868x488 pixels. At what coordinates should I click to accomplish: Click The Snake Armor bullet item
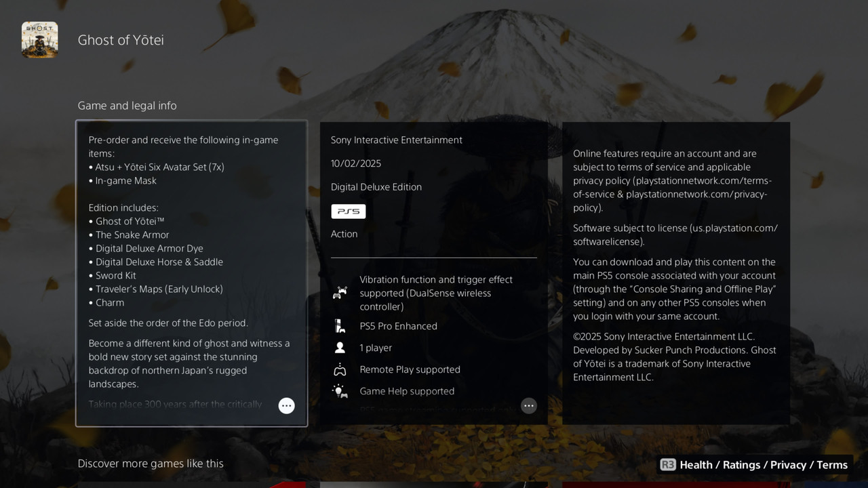click(x=129, y=235)
